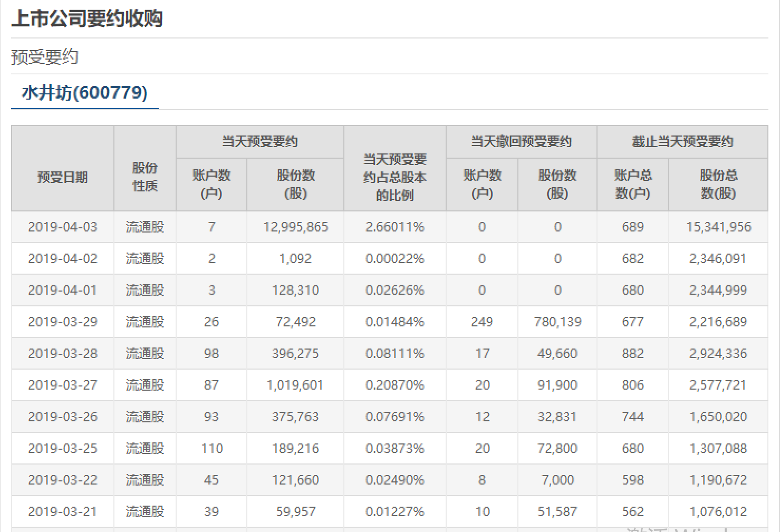Select the 2019-03-29 date cell
This screenshot has width=780, height=532.
63,322
